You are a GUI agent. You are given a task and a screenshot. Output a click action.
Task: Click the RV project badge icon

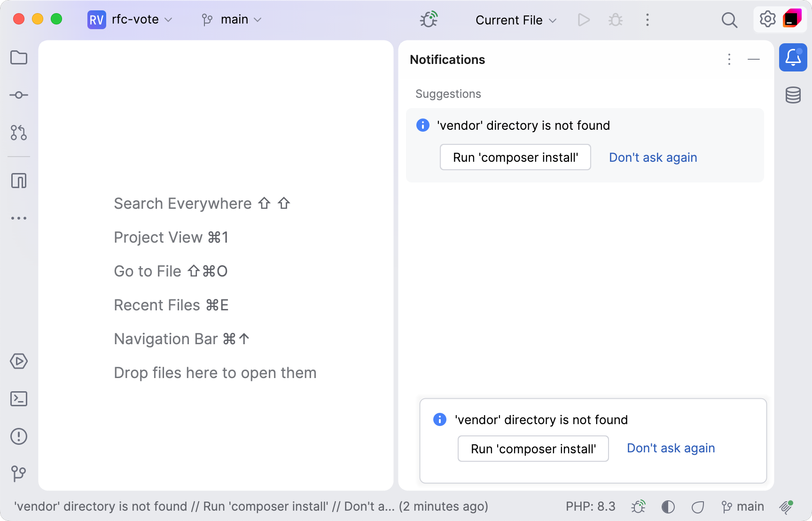(96, 20)
